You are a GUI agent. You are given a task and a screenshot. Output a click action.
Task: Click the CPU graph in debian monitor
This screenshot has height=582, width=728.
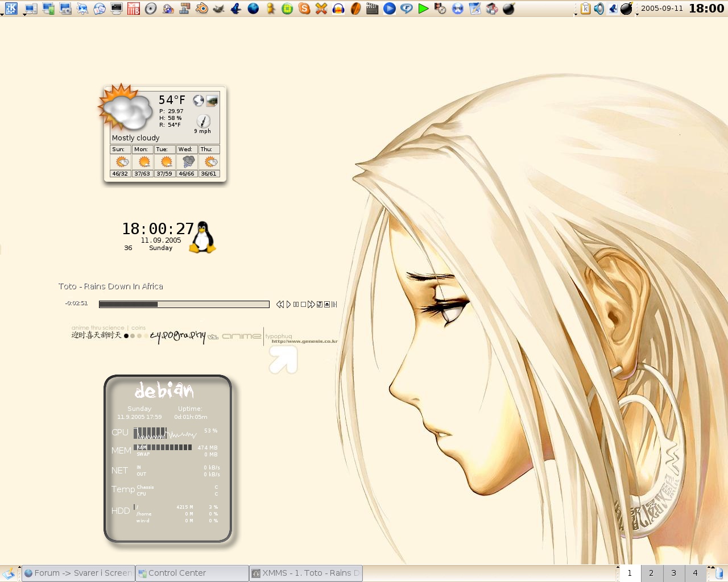[166, 433]
